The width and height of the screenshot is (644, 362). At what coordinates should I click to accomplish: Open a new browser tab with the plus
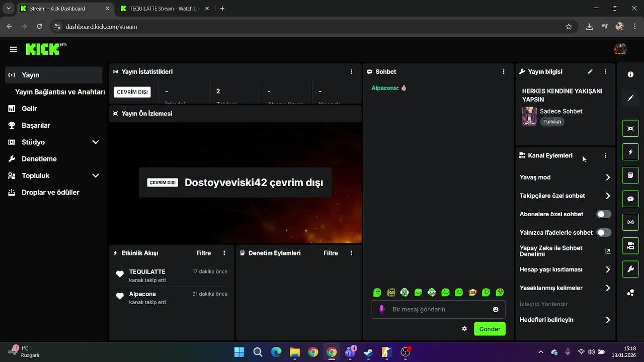tap(222, 9)
